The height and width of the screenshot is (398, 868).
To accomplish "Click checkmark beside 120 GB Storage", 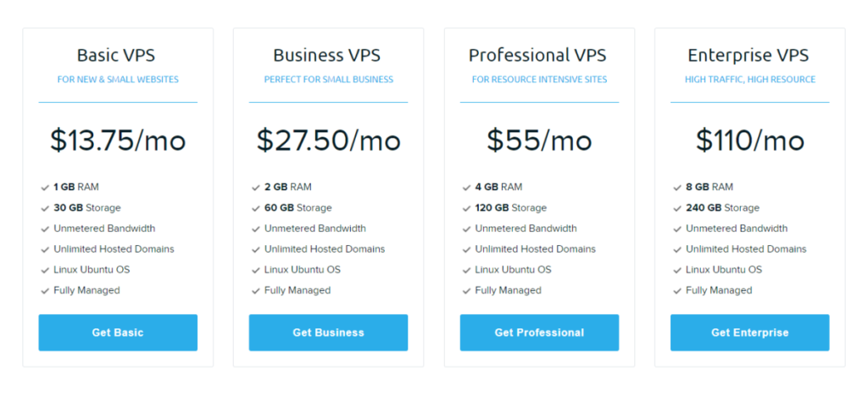I will coord(467,209).
